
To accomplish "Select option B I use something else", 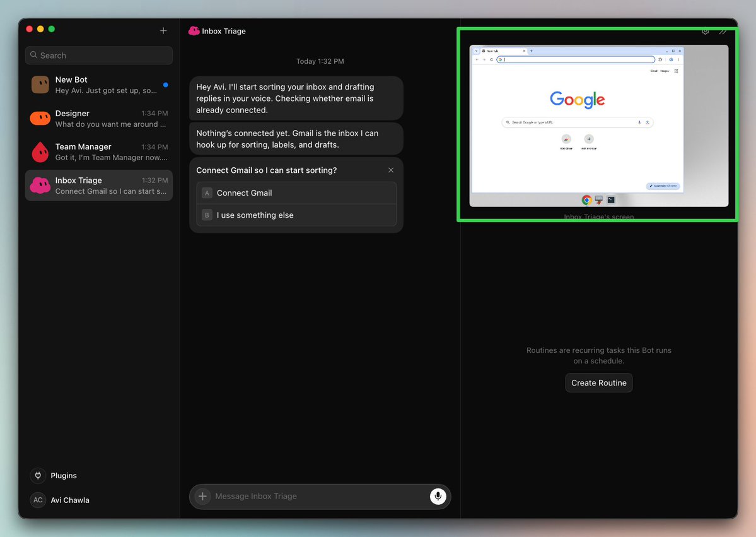I will (x=296, y=215).
